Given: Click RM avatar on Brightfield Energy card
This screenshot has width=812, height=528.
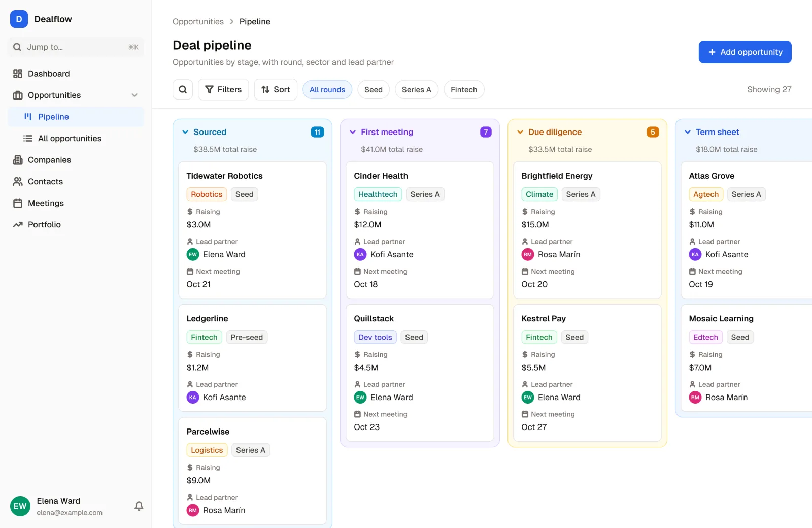Looking at the screenshot, I should click(528, 255).
